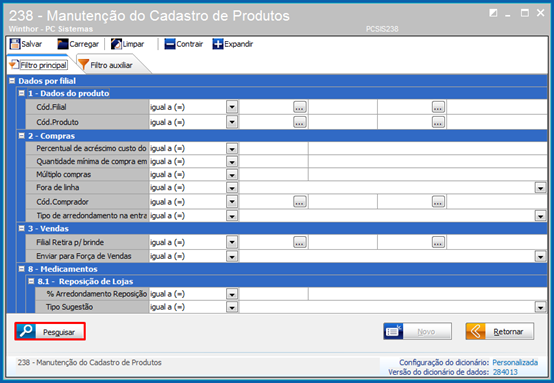554x383 pixels.
Task: Open operator dropdown for Filial Retira p/ brinde
Action: (232, 242)
